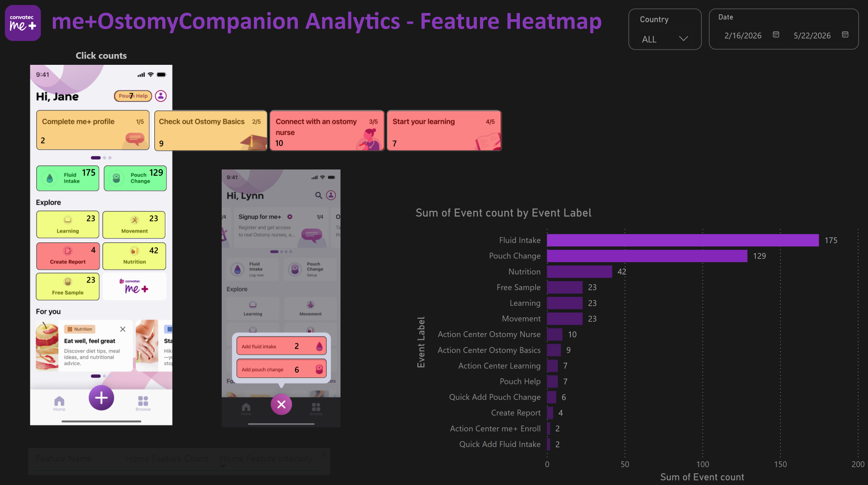Open the Create Report tile
Image resolution: width=868 pixels, height=485 pixels.
(68, 256)
